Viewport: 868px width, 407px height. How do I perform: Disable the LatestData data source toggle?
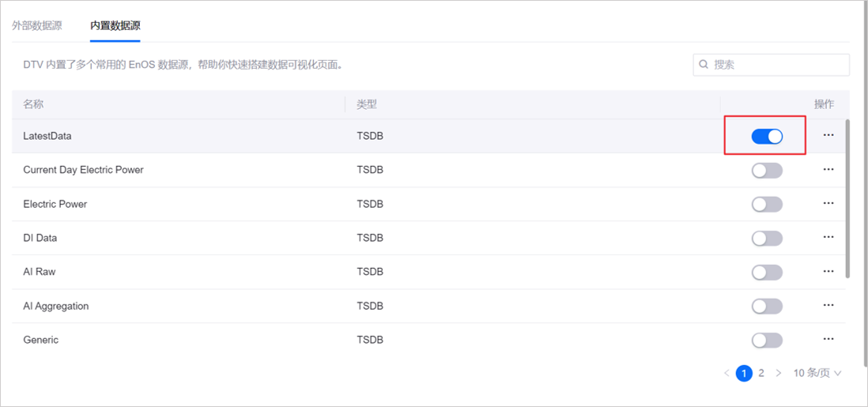[x=766, y=136]
